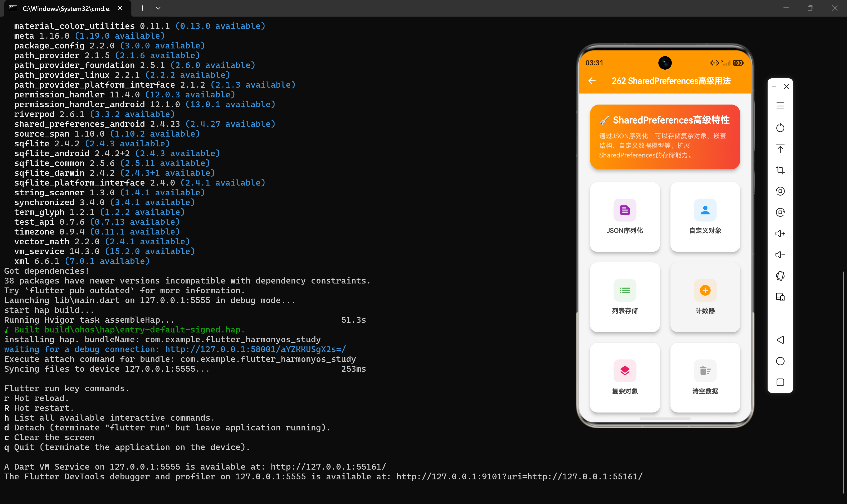Click the 'c Clear the screen' line
The width and height of the screenshot is (847, 504).
point(49,438)
